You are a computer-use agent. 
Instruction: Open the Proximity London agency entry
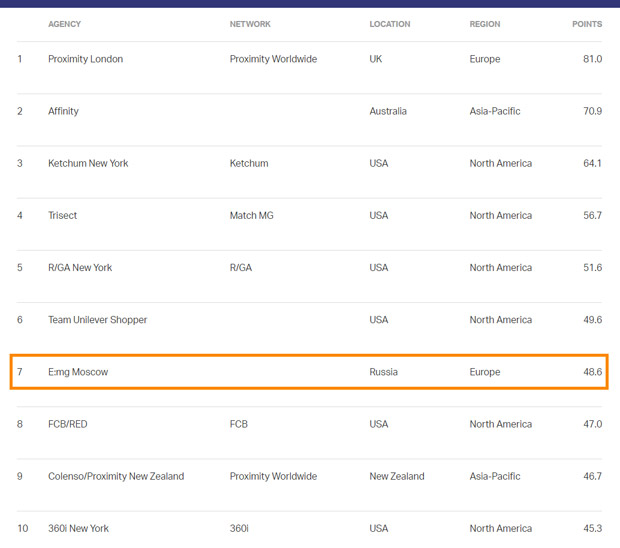86,59
